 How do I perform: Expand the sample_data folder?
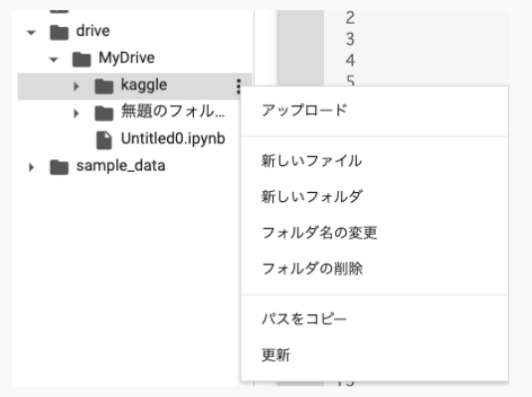(31, 167)
